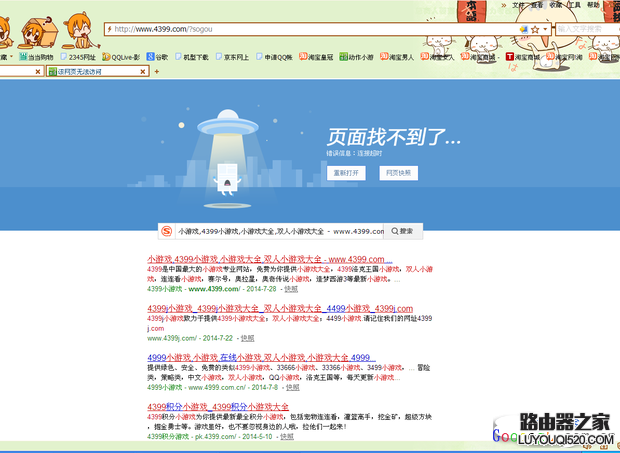
Task: Open the 京东网上 bookmark
Action: tap(232, 57)
